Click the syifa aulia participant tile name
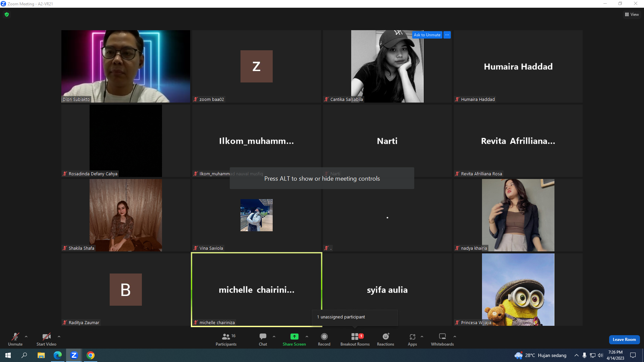Image resolution: width=644 pixels, height=362 pixels. pos(387,290)
